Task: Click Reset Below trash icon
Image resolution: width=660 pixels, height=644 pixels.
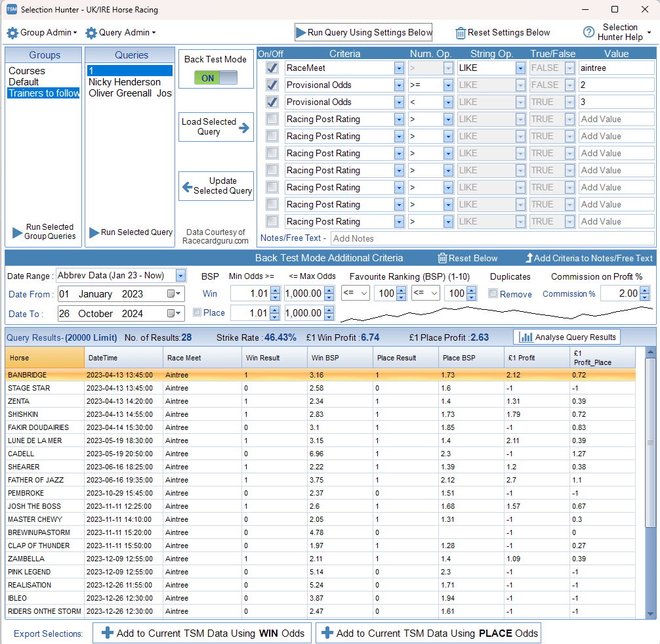Action: click(x=443, y=258)
